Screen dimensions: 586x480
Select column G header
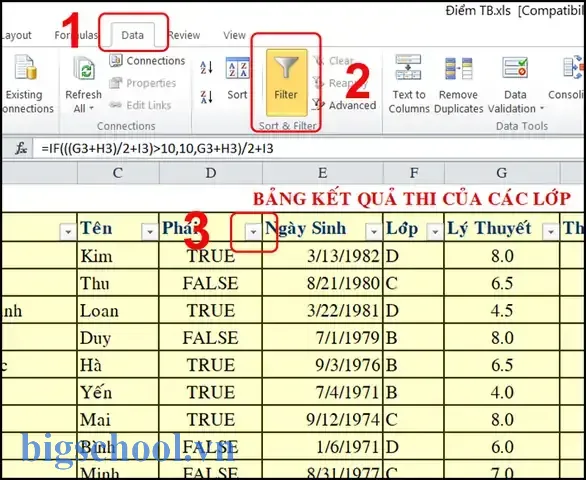click(502, 173)
